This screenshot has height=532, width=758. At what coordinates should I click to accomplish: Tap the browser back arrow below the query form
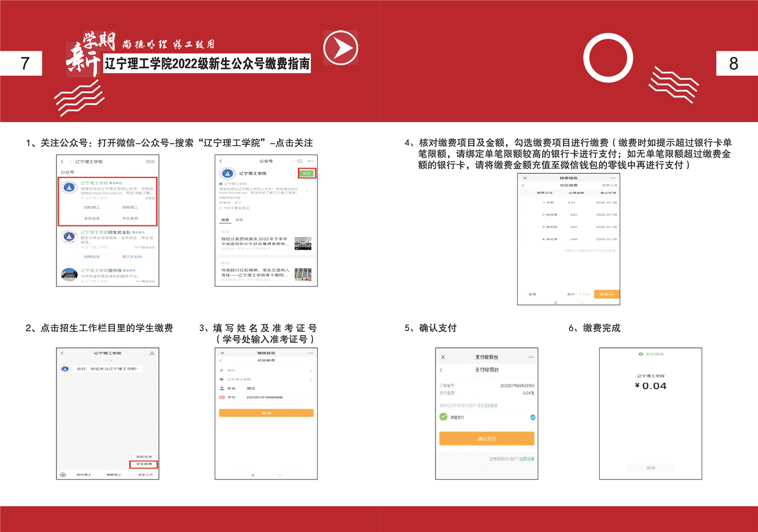(x=253, y=475)
